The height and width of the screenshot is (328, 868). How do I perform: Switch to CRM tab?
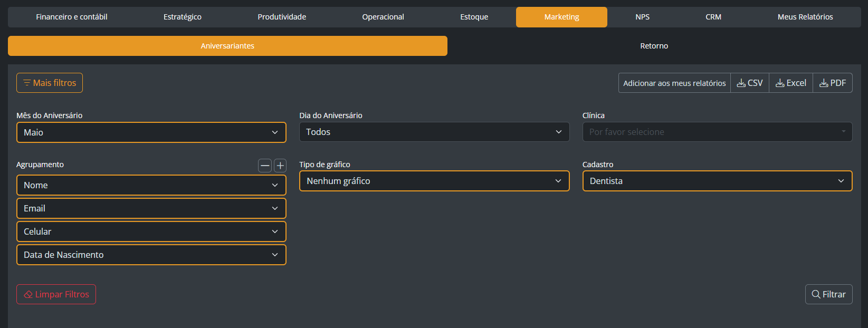pyautogui.click(x=713, y=17)
